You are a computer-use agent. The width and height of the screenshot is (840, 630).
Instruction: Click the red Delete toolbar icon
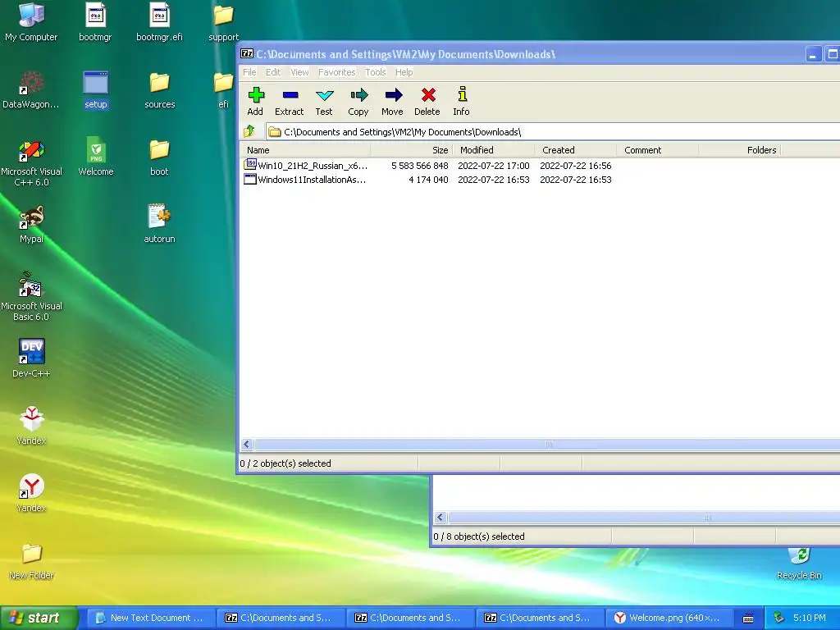(x=427, y=101)
